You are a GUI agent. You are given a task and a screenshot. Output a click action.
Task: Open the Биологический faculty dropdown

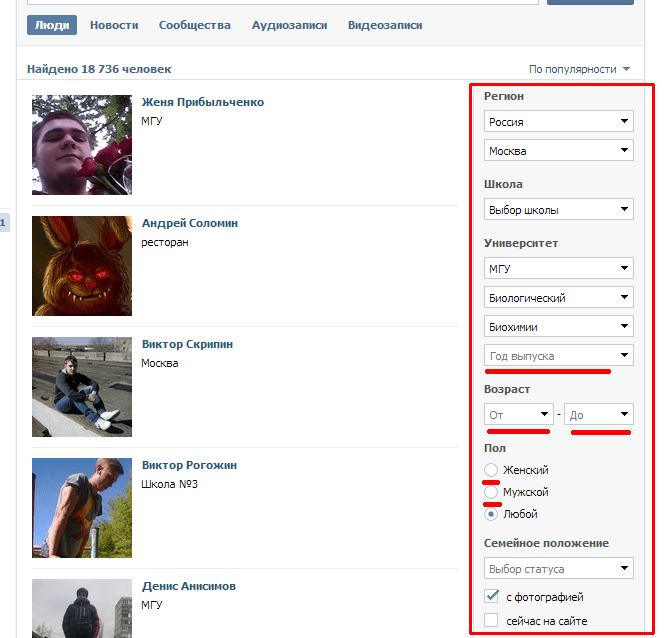(559, 297)
